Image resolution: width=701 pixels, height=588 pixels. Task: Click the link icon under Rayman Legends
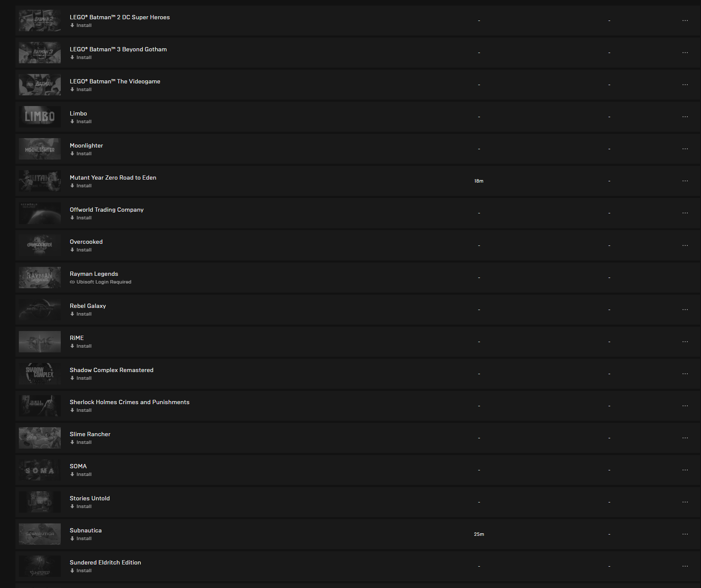(72, 282)
